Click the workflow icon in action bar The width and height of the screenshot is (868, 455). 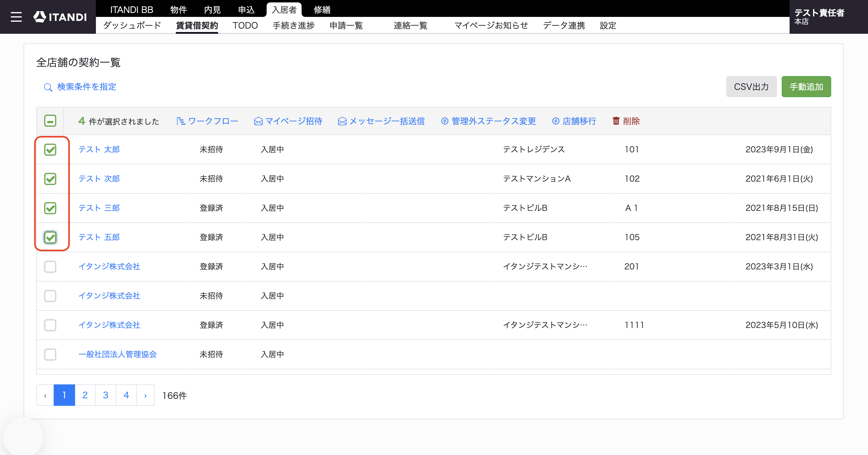coord(181,121)
